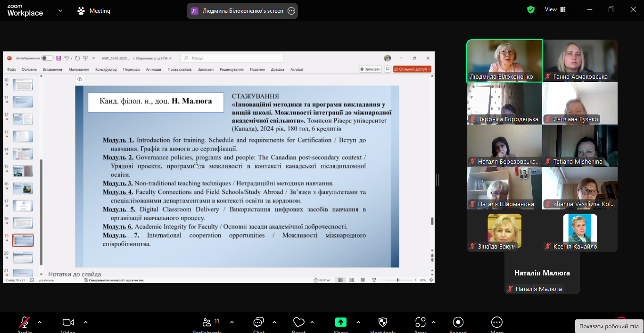The image size is (644, 333).
Task: Click the Показати робочий стіл button
Action: point(609,326)
